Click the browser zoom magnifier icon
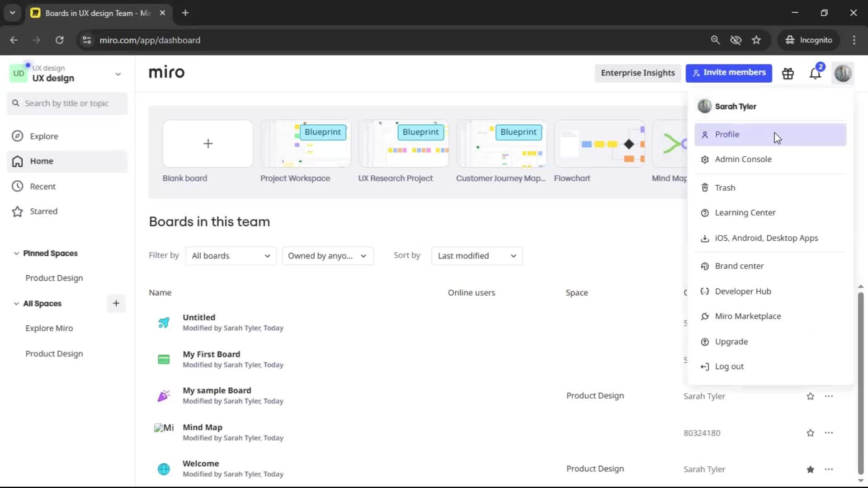Screen dimensions: 868x488 [x=715, y=40]
